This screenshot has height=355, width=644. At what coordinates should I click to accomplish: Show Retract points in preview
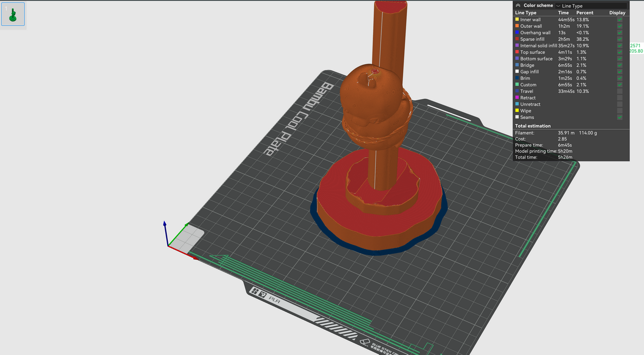coord(619,98)
